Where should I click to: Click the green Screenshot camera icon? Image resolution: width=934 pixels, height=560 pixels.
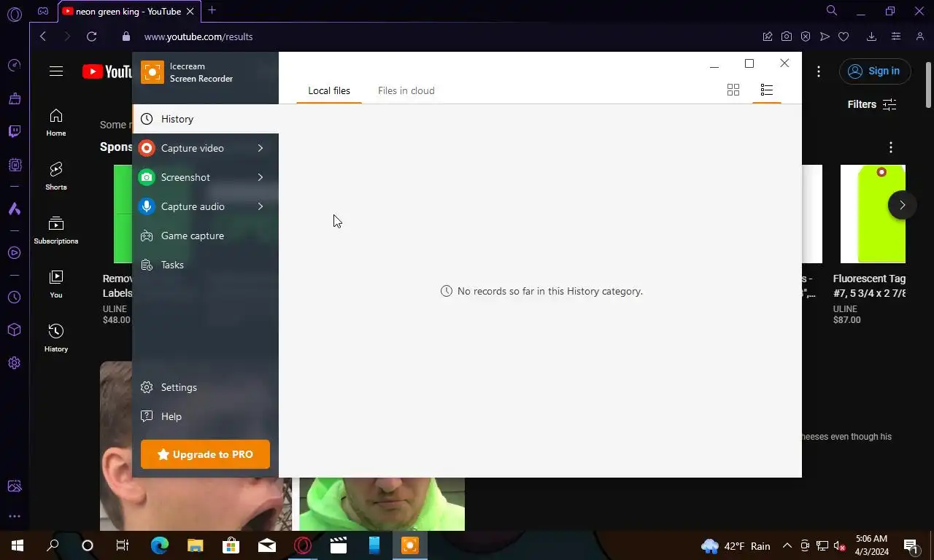147,177
